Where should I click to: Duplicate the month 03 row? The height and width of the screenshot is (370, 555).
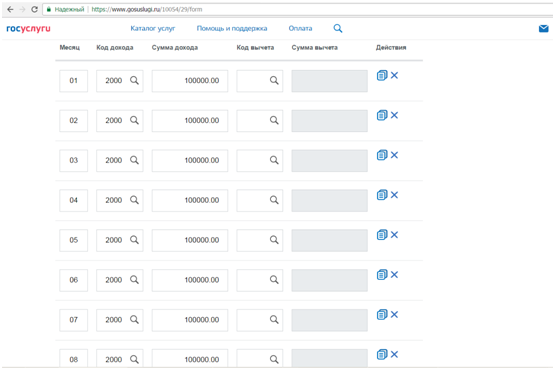[382, 155]
